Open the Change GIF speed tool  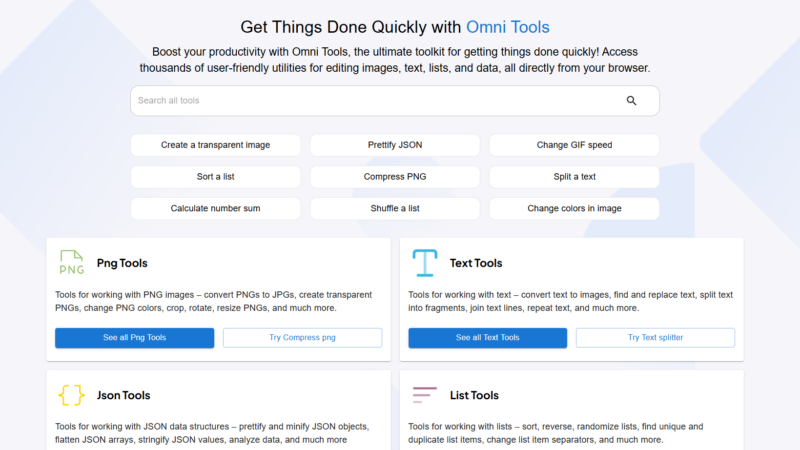pyautogui.click(x=574, y=145)
